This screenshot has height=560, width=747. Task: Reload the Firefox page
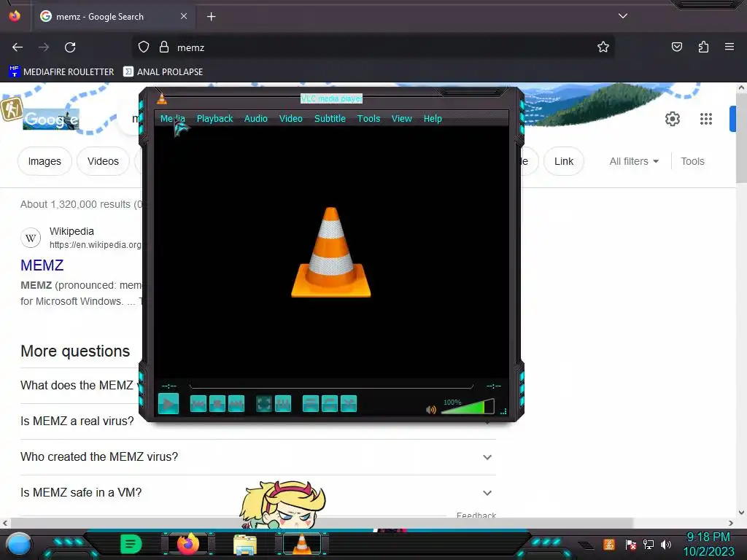70,47
